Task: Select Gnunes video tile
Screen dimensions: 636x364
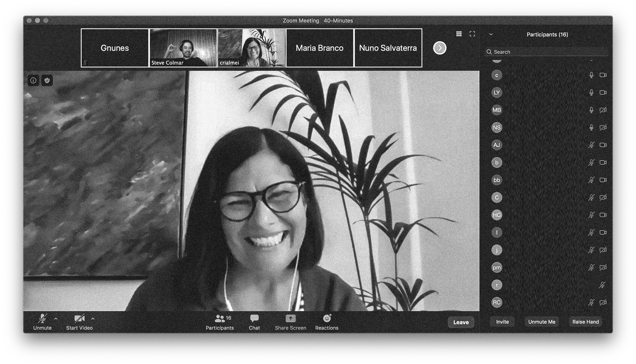Action: (x=115, y=48)
